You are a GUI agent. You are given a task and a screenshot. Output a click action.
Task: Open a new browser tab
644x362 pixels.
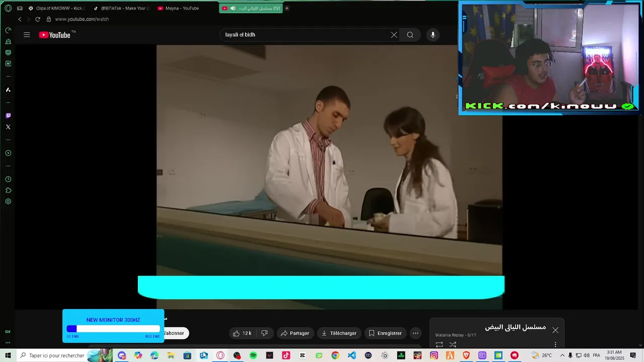(x=287, y=8)
